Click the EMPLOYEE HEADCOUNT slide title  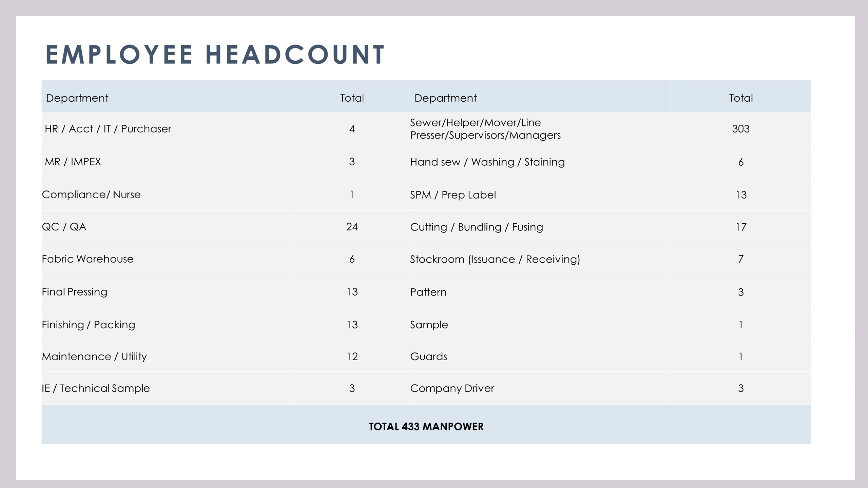click(x=215, y=54)
